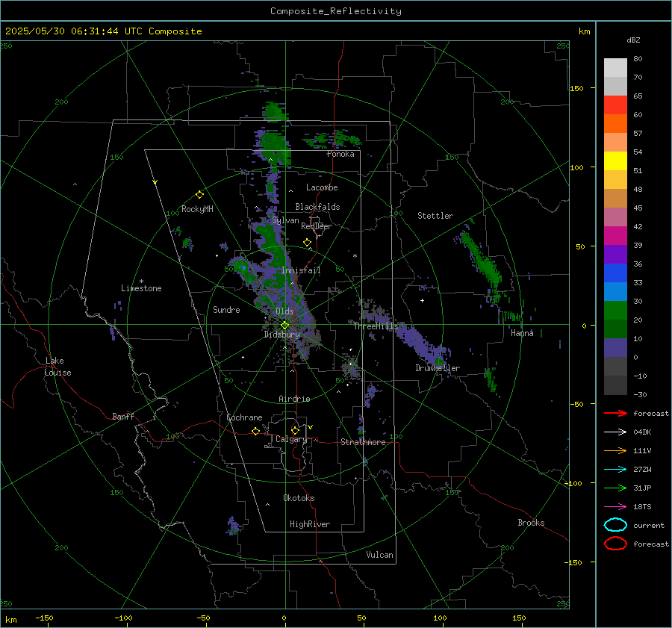Click the yellow diamond marker near RockyMH
This screenshot has width=672, height=628.
(199, 195)
